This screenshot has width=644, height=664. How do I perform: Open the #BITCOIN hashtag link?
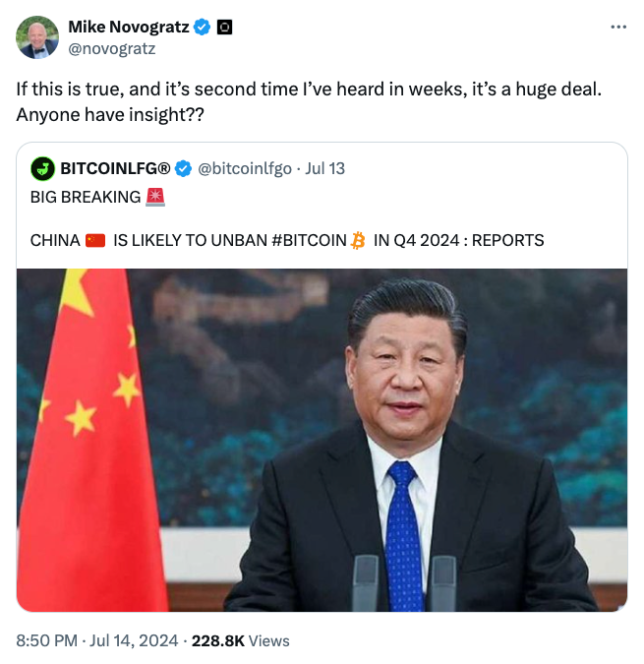point(309,241)
